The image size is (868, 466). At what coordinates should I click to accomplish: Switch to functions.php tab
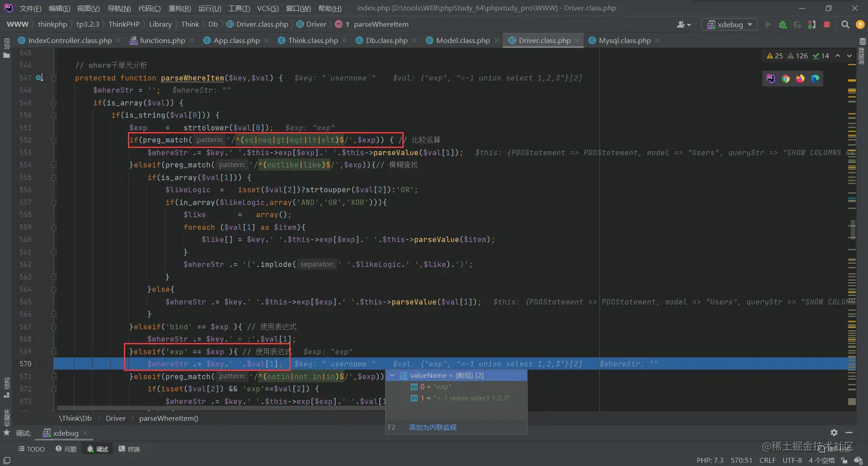click(x=162, y=41)
